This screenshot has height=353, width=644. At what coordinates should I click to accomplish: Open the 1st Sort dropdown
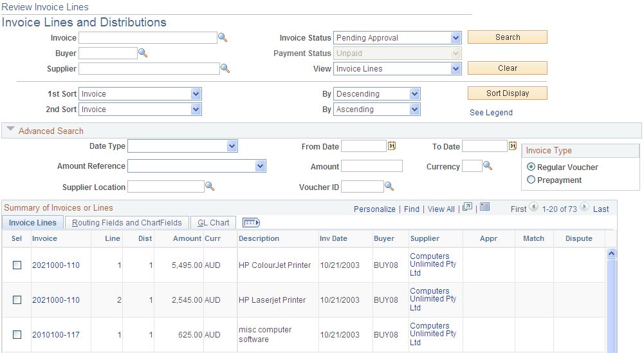tap(140, 94)
